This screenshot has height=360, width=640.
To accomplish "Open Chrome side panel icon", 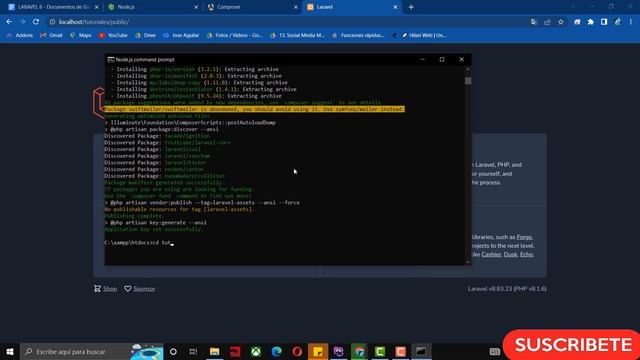I will tap(604, 22).
